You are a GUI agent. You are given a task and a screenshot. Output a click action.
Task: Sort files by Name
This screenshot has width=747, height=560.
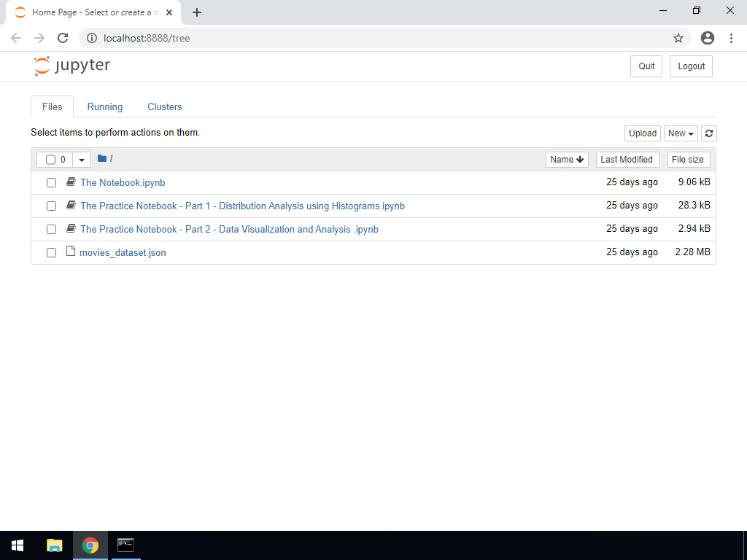(567, 160)
